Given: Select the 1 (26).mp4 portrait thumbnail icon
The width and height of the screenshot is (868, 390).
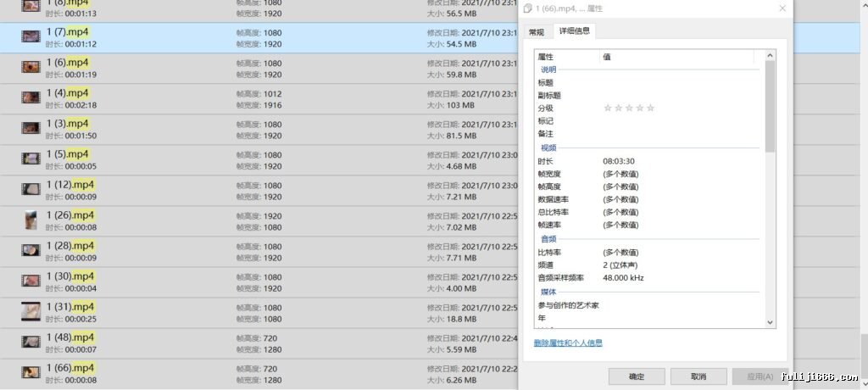Looking at the screenshot, I should 31,220.
